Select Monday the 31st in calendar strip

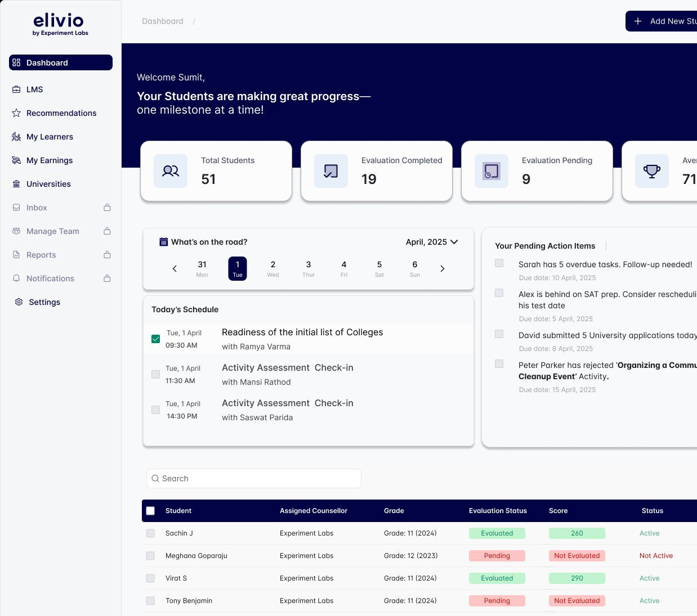pos(202,269)
